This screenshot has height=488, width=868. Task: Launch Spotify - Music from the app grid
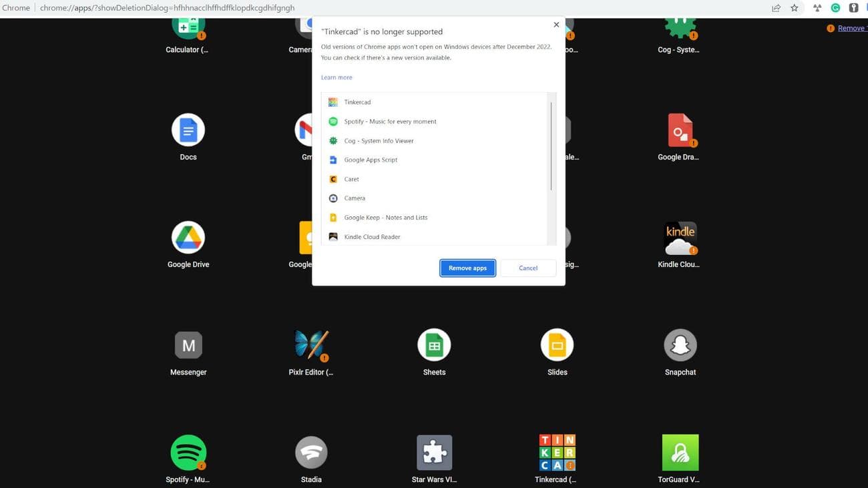point(188,452)
